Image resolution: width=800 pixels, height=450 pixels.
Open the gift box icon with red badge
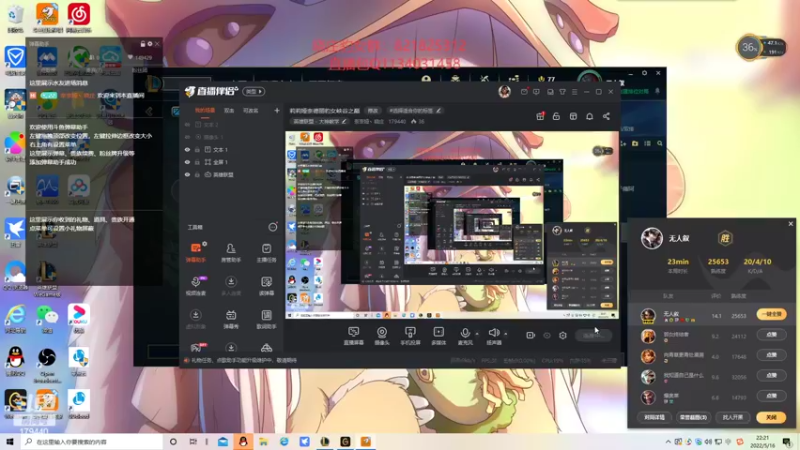540,116
